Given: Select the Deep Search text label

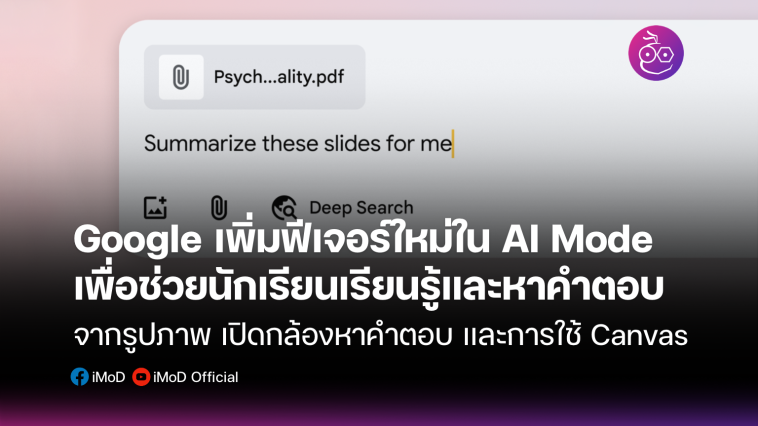Looking at the screenshot, I should click(361, 208).
